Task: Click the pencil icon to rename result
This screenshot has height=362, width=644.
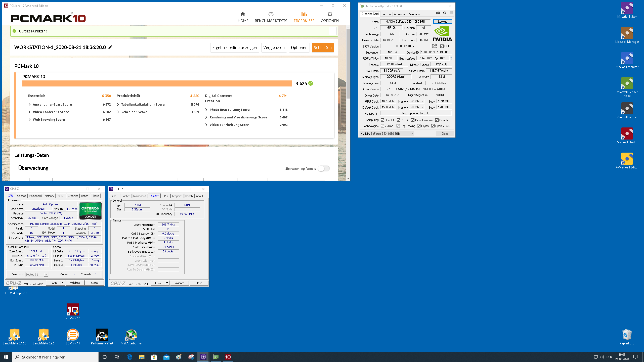Action: (110, 47)
